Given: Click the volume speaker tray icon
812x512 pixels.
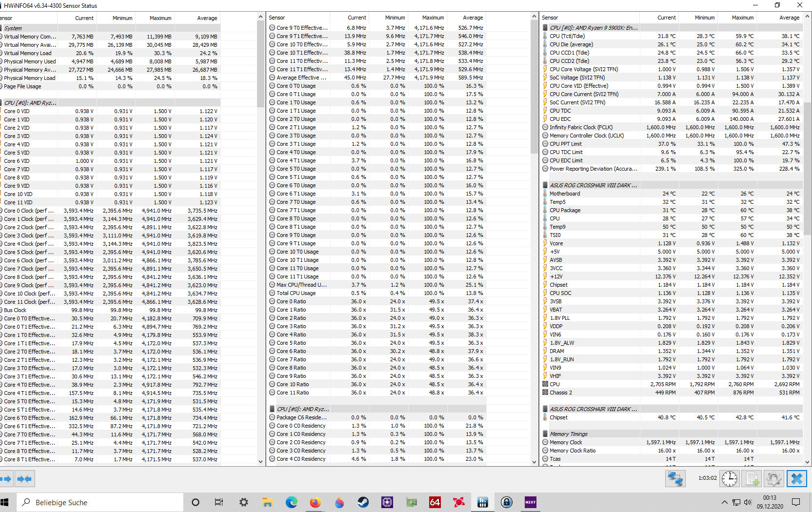Looking at the screenshot, I should coord(748,502).
